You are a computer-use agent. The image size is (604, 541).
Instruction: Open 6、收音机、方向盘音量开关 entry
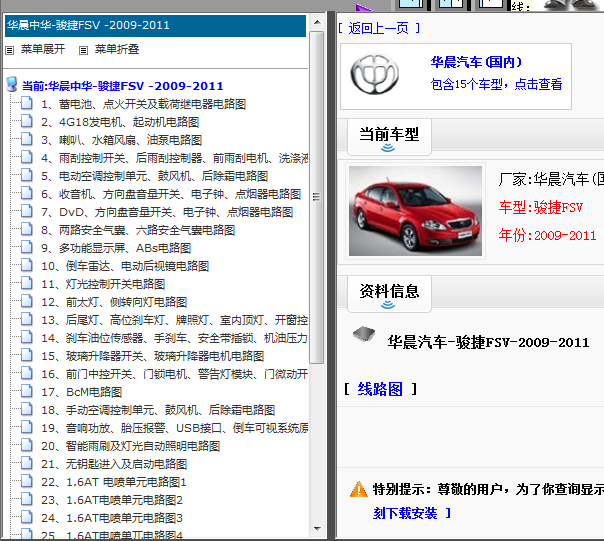pos(171,194)
